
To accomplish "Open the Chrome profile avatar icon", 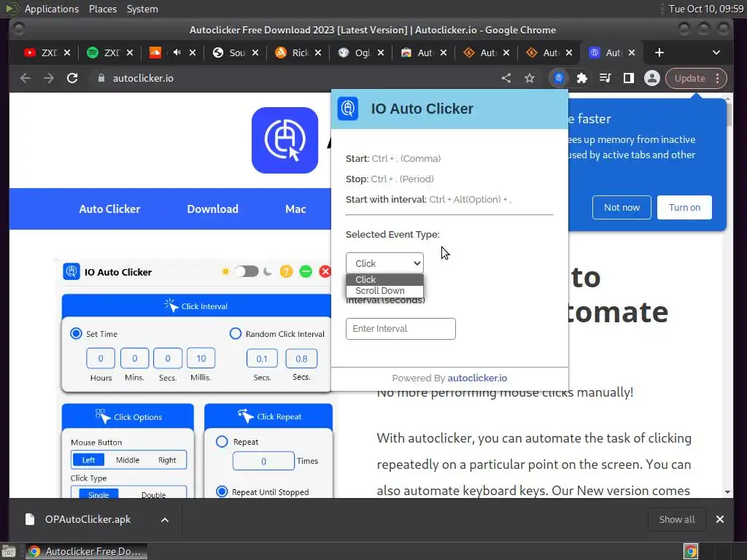I will pos(651,78).
